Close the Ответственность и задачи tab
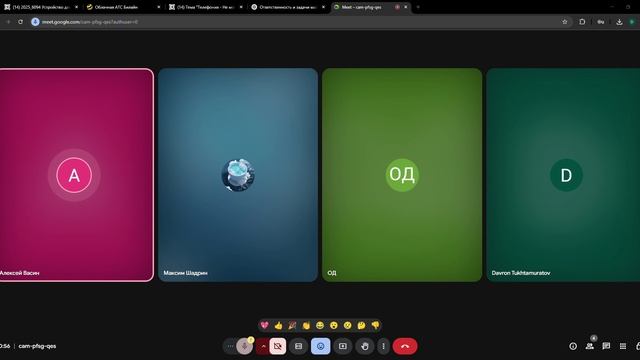Image resolution: width=640 pixels, height=360 pixels. (x=323, y=7)
